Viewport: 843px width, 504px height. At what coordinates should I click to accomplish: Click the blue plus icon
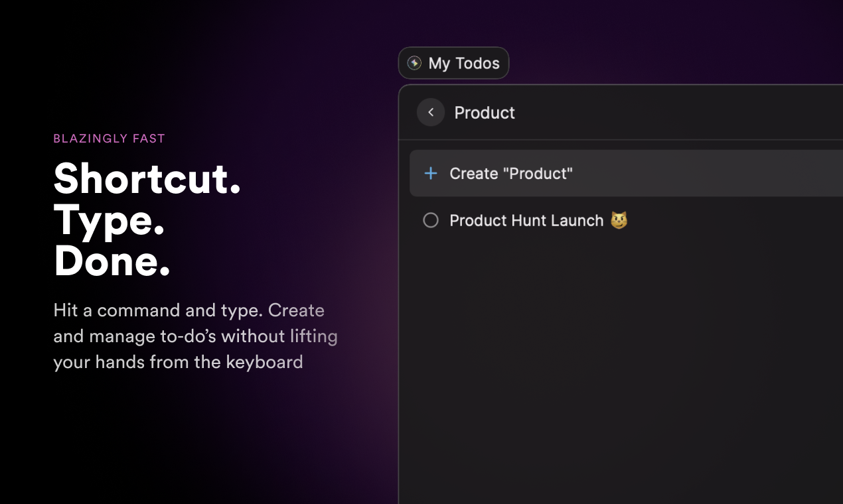click(x=431, y=174)
